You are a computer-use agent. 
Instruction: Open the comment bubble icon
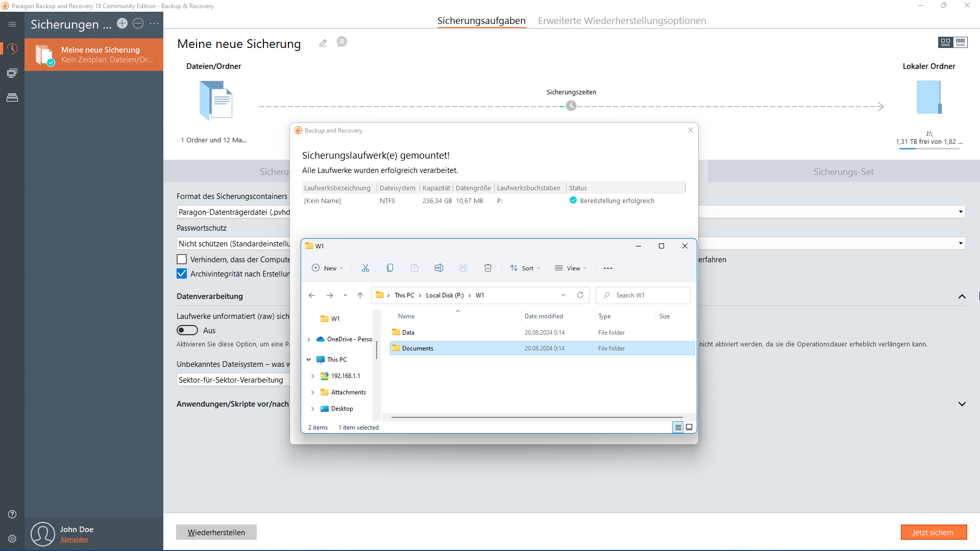tap(342, 42)
